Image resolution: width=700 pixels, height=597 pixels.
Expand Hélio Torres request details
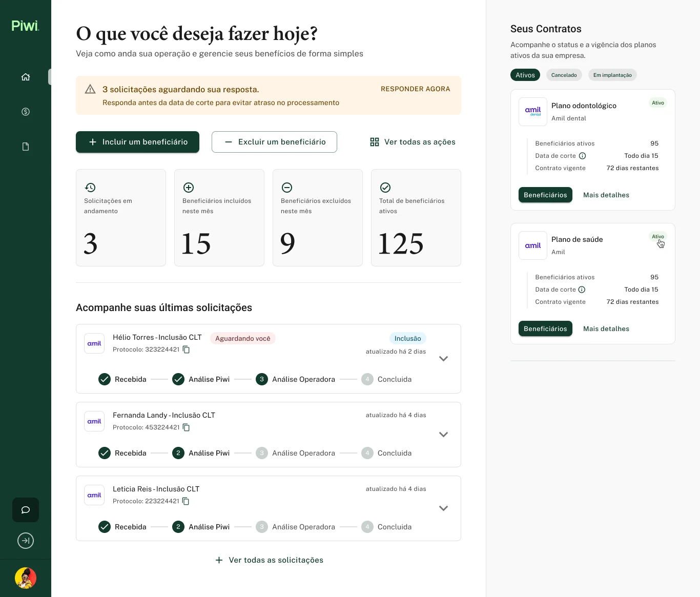pyautogui.click(x=444, y=359)
